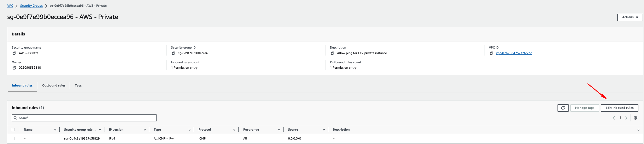This screenshot has height=144, width=644.
Task: Click the 'All ICMP - IPv4' type cell
Action: pyautogui.click(x=164, y=138)
